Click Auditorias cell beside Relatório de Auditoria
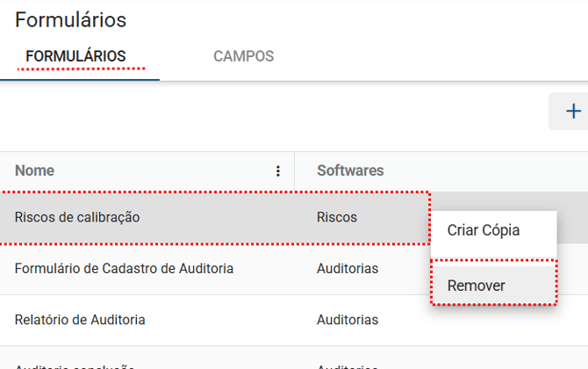588x369 pixels. (x=348, y=320)
